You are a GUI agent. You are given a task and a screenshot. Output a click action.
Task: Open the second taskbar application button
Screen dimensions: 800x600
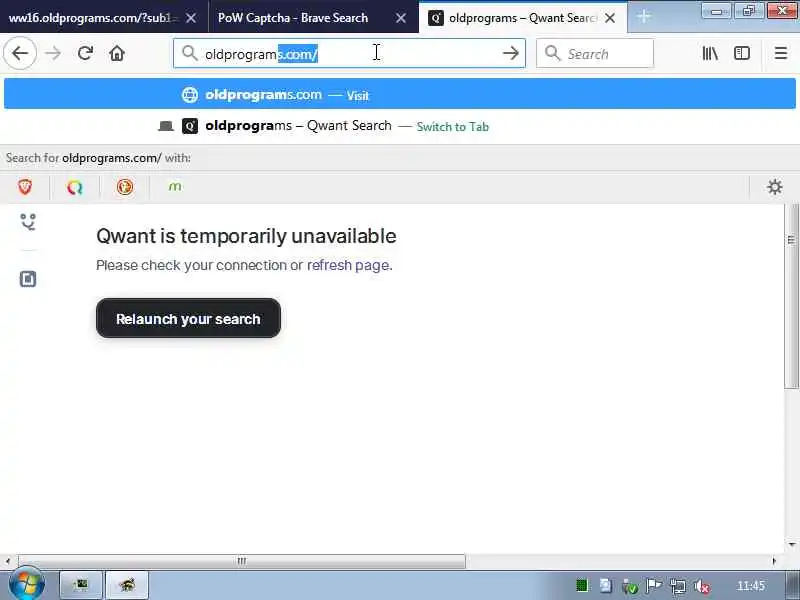click(127, 585)
